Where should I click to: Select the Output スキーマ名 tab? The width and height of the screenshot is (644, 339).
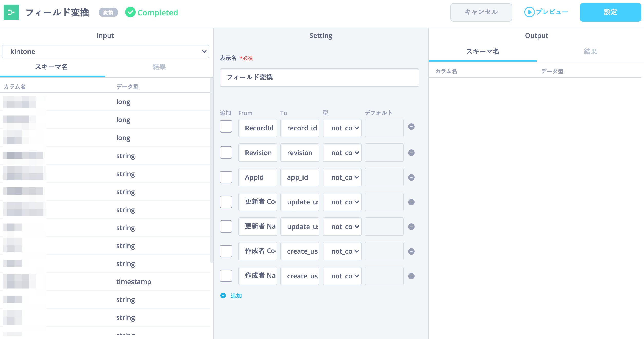[x=483, y=52]
